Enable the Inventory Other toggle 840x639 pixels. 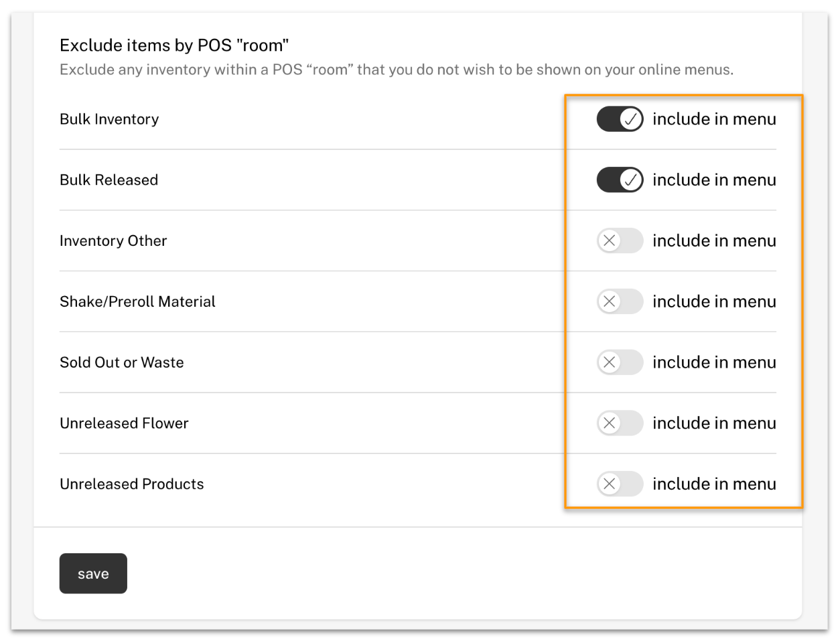pyautogui.click(x=620, y=240)
